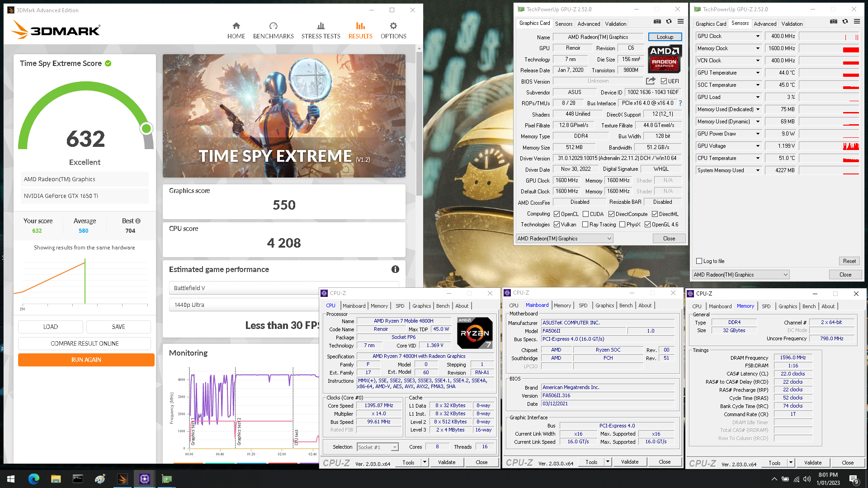Click the Memory Clock sensor graph bar

(x=829, y=48)
